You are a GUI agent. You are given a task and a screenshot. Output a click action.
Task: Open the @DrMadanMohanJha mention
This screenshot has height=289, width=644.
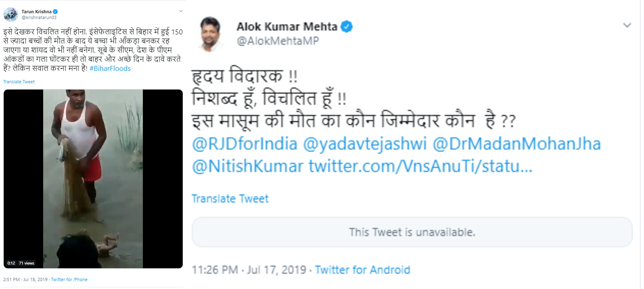(x=517, y=144)
